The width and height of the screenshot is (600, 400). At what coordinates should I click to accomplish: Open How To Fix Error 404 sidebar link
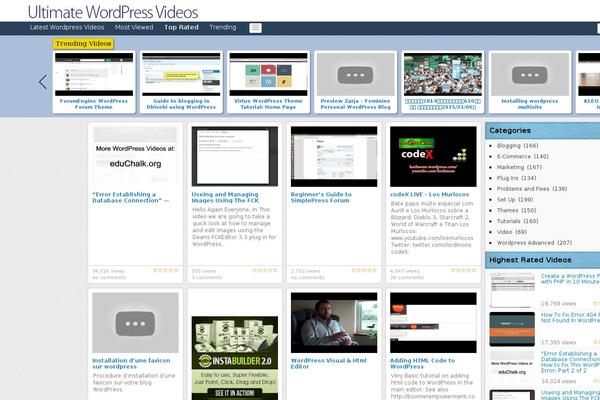pos(570,317)
